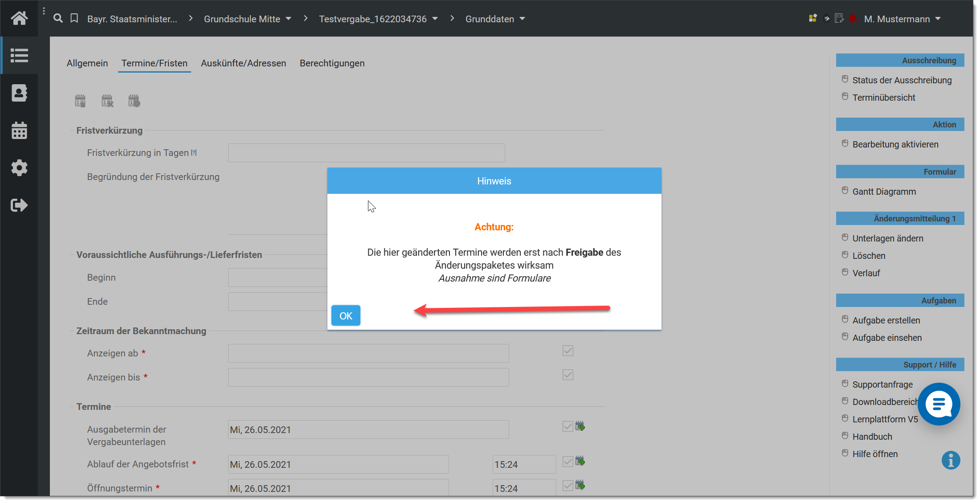The width and height of the screenshot is (980, 503).
Task: Toggle the checkbox for Ausgabetermin der Vergabeunterlagen
Action: (568, 426)
